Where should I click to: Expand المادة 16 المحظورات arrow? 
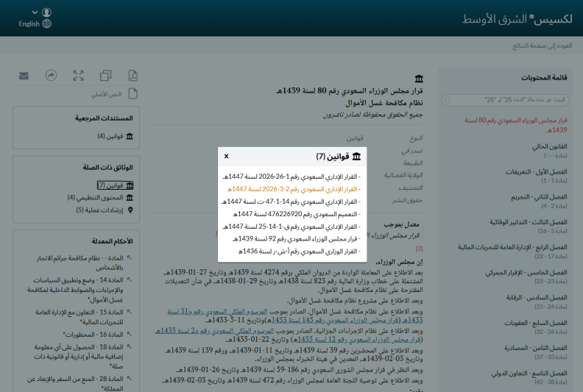130,334
